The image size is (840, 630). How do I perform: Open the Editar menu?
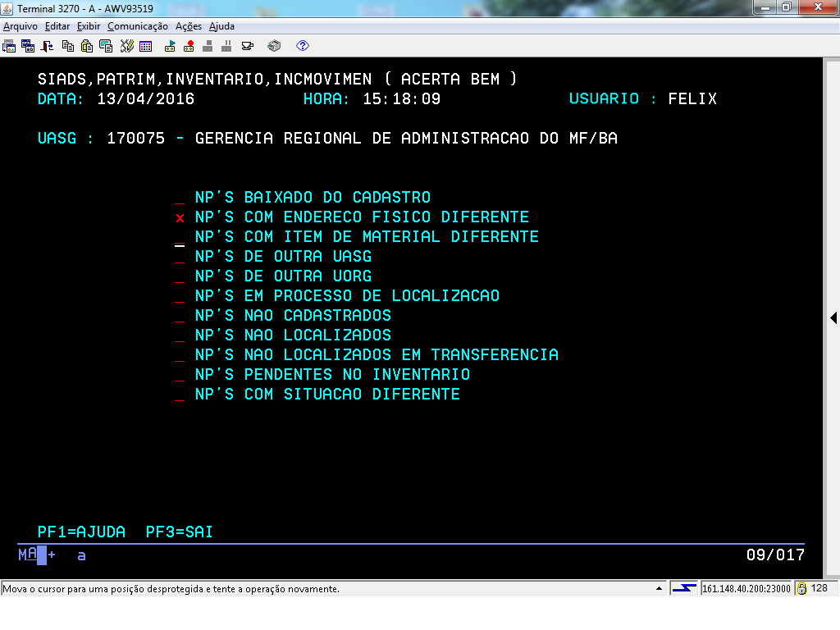[57, 26]
